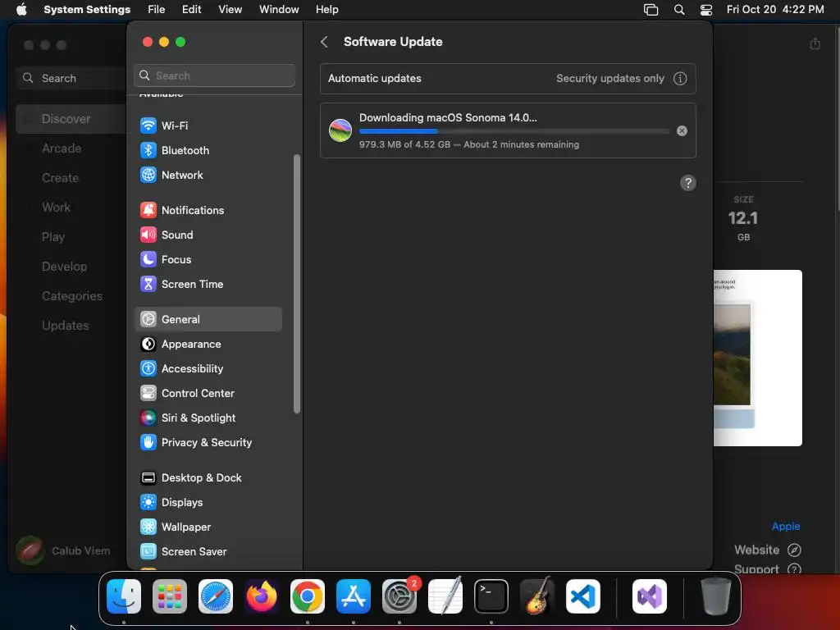Open Spotlight search in menu bar
Screen dimensions: 840x630
tap(678, 10)
